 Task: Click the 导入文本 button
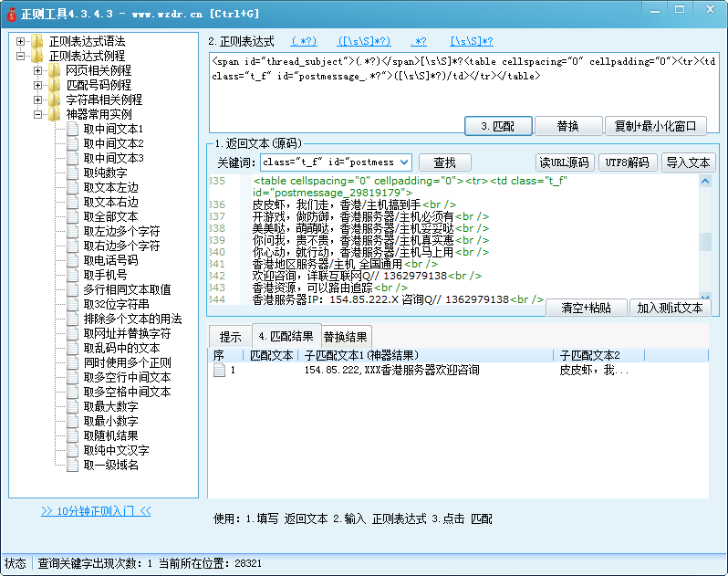pos(689,162)
